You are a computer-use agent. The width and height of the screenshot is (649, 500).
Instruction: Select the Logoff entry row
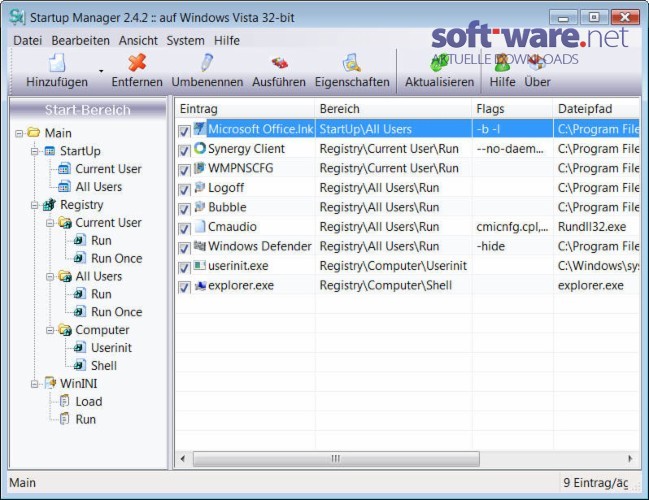coord(408,188)
